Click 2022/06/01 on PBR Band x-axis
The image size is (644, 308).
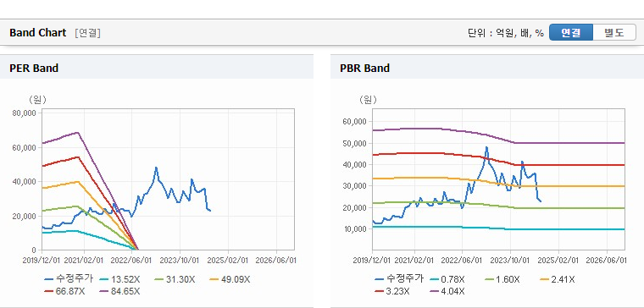click(462, 261)
